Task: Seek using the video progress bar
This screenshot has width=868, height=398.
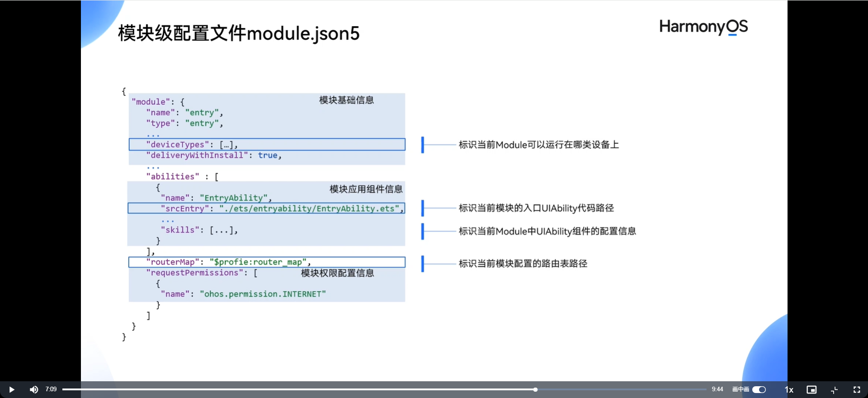Action: [x=384, y=389]
